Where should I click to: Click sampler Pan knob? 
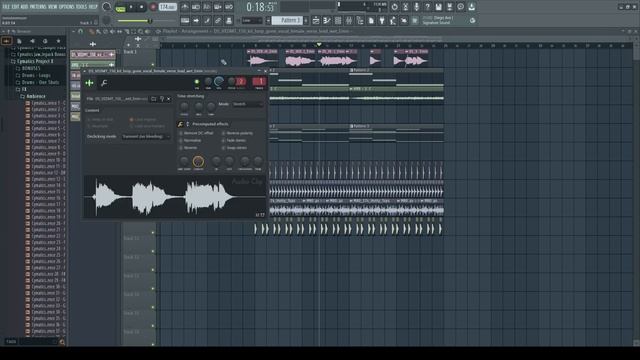pyautogui.click(x=208, y=81)
